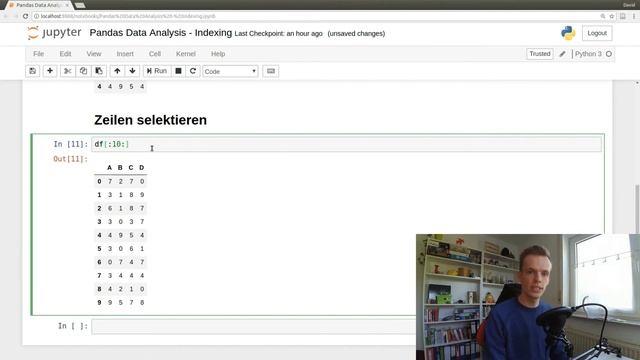Click the browser address bar
The image size is (640, 360).
[x=314, y=16]
